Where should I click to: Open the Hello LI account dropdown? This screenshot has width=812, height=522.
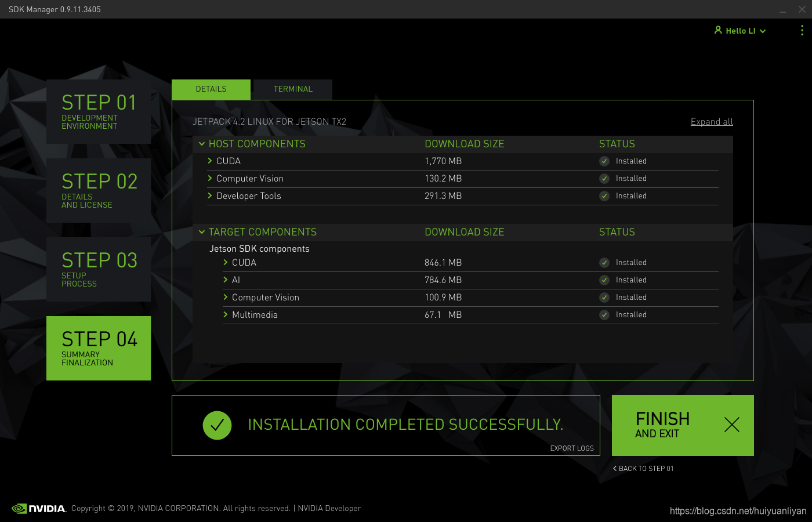pos(740,31)
